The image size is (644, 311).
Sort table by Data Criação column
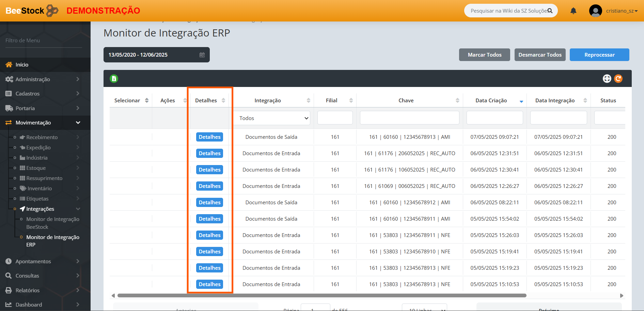pyautogui.click(x=491, y=101)
